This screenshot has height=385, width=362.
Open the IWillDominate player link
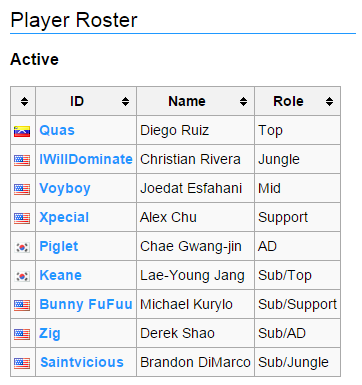86,159
